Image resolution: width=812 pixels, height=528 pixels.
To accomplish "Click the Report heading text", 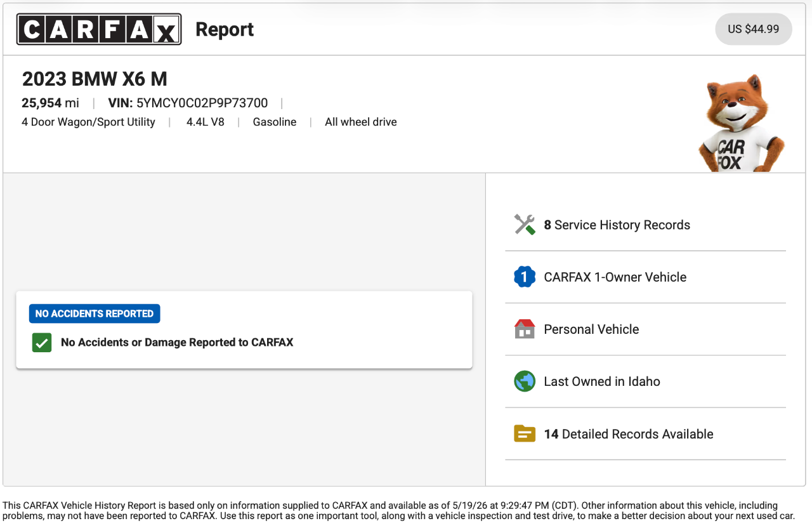I will click(225, 29).
